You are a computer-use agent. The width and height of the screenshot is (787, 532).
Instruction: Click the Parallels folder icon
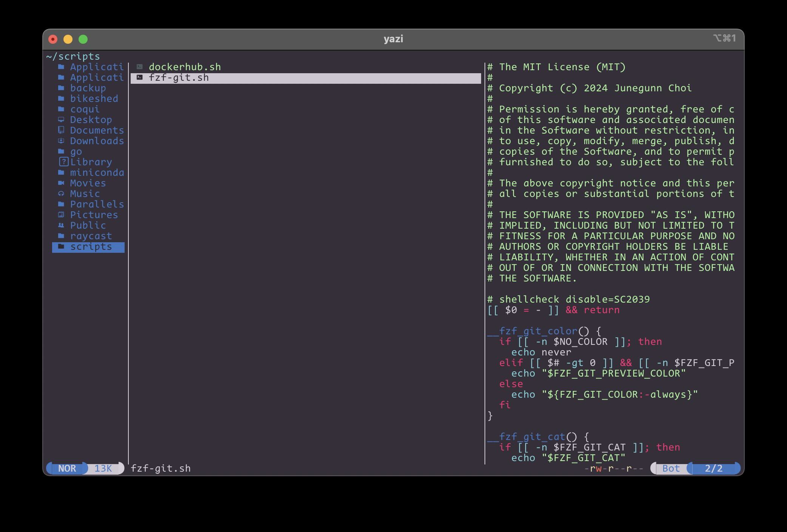[x=61, y=204]
